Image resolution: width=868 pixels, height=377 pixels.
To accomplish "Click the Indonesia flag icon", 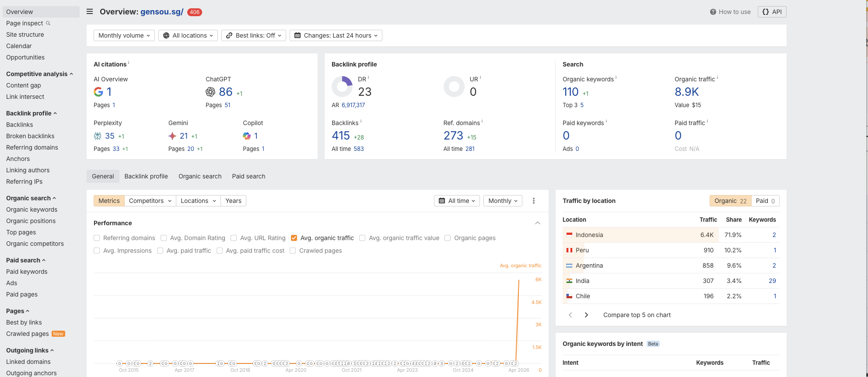I will (569, 235).
